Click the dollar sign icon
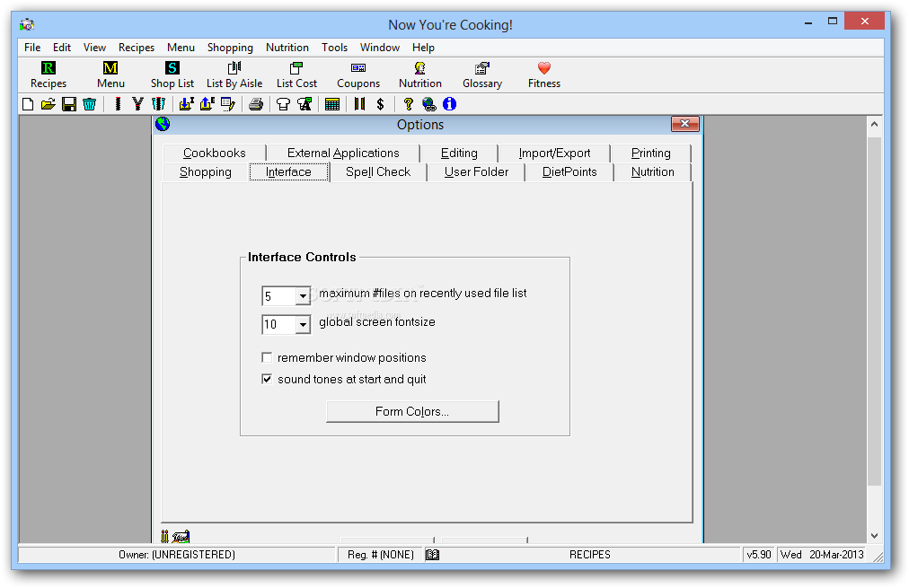This screenshot has height=588, width=909. 380,104
